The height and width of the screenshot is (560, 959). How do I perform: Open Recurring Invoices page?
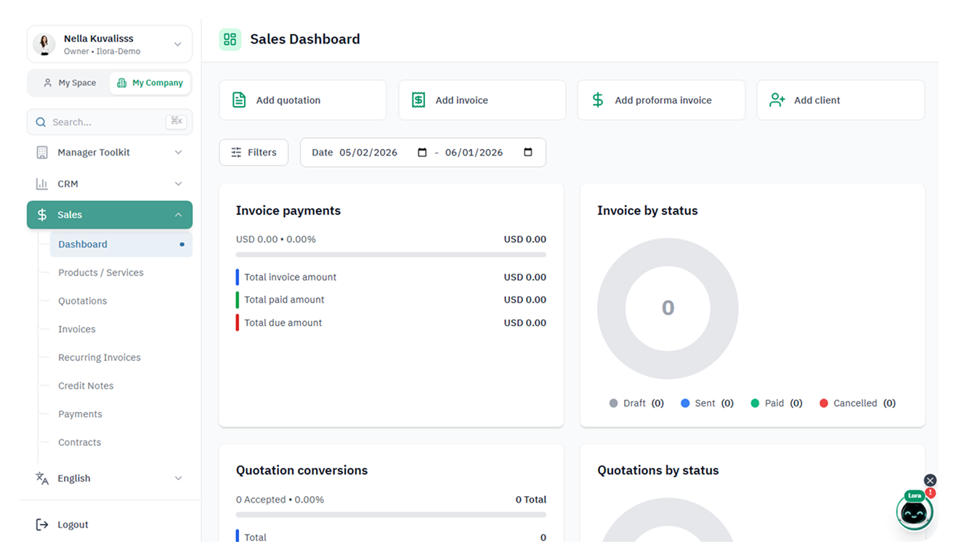pos(100,357)
